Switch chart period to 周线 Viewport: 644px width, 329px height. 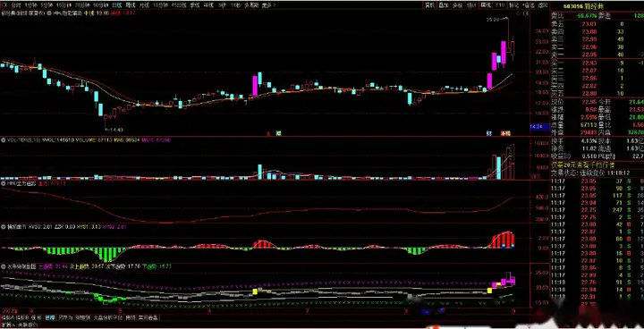click(x=130, y=5)
